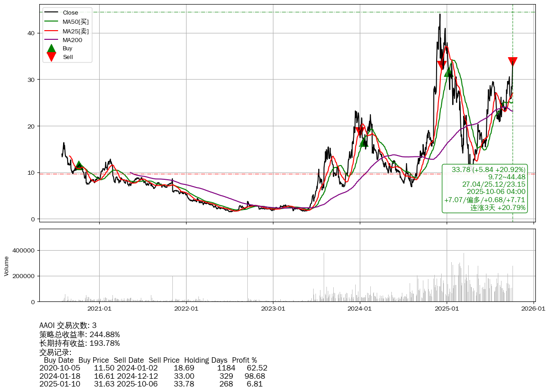Select the green Buy marker in early 2024
The height and width of the screenshot is (392, 550).
364,142
